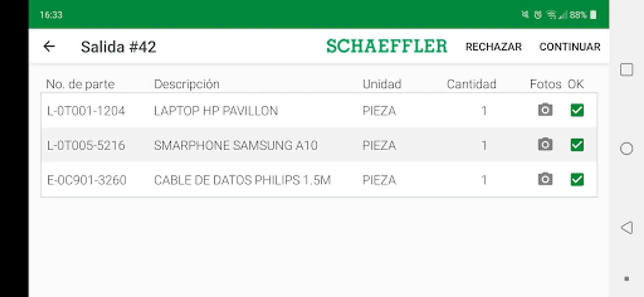Tap the Cantidad column header
644x297 pixels.
tap(471, 84)
